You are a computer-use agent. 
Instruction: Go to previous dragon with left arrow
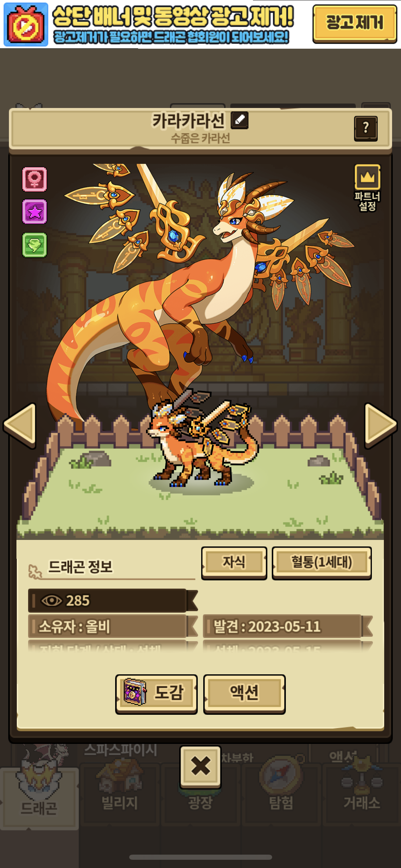point(20,425)
